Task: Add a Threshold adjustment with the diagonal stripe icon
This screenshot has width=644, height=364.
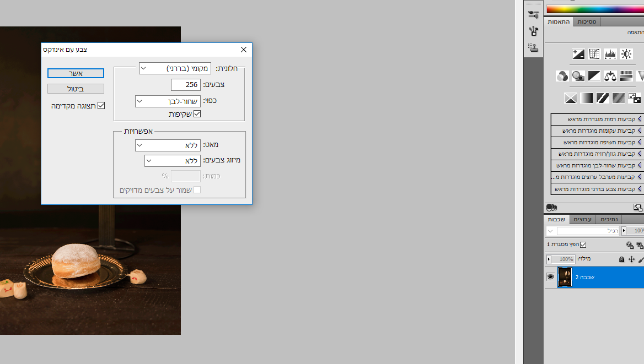Action: 603,98
